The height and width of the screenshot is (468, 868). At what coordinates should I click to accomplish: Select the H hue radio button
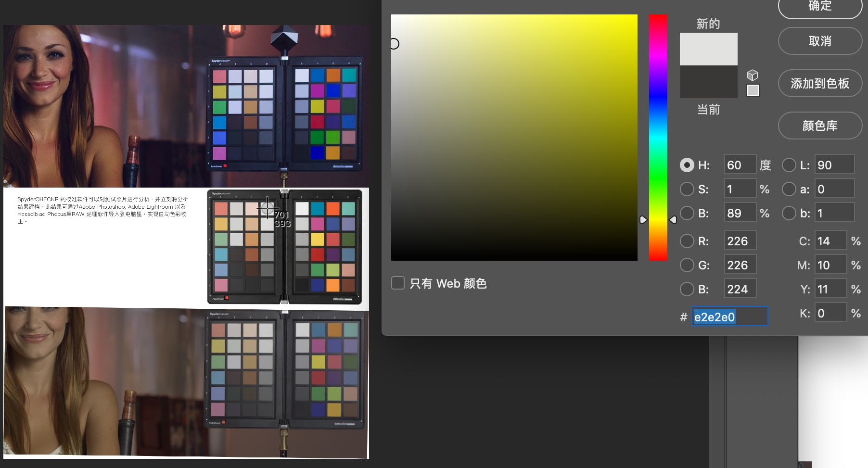[687, 165]
